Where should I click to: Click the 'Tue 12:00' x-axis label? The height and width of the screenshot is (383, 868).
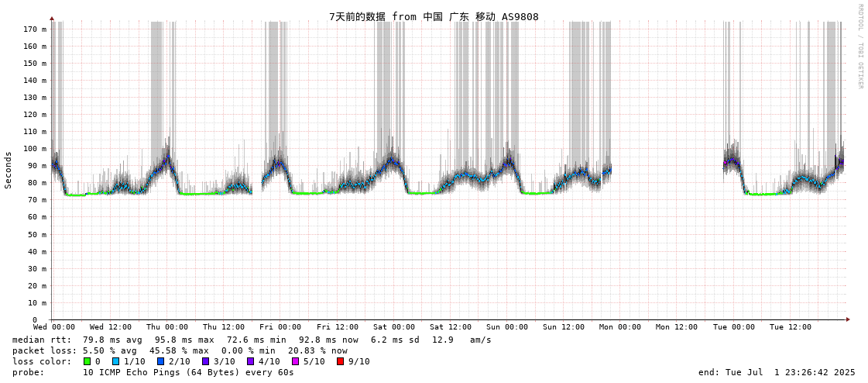coord(790,327)
